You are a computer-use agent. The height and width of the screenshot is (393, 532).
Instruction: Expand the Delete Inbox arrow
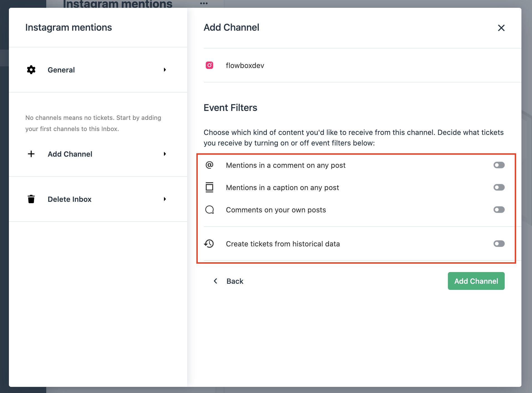click(165, 199)
